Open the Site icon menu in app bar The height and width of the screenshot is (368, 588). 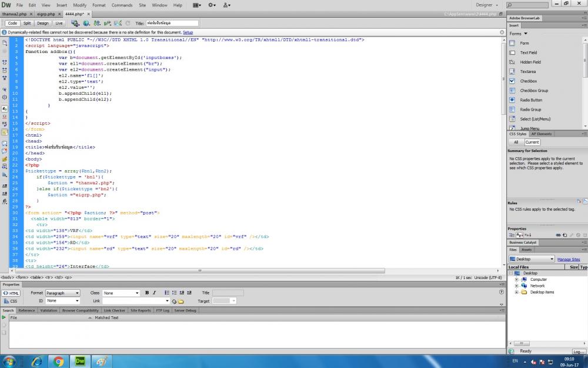(x=227, y=5)
